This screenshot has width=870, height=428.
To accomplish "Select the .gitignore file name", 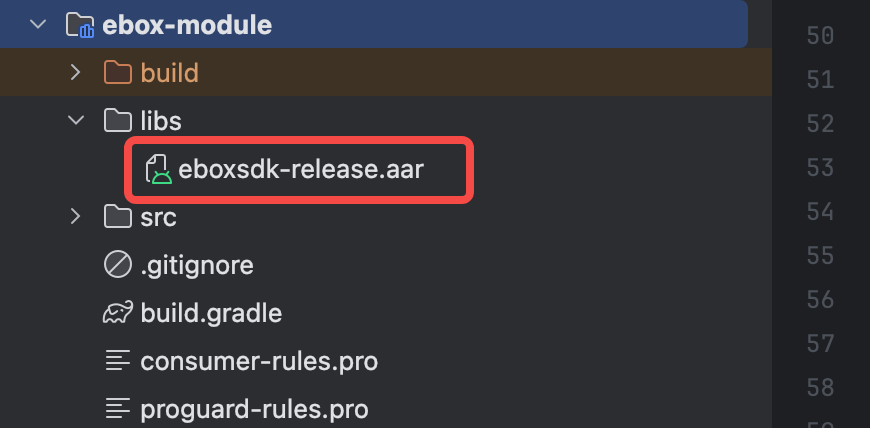I will pos(197,265).
